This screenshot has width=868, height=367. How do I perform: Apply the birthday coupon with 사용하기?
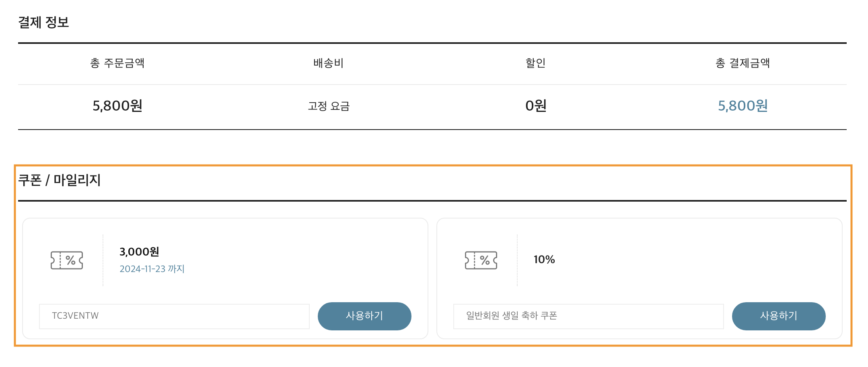(x=779, y=316)
